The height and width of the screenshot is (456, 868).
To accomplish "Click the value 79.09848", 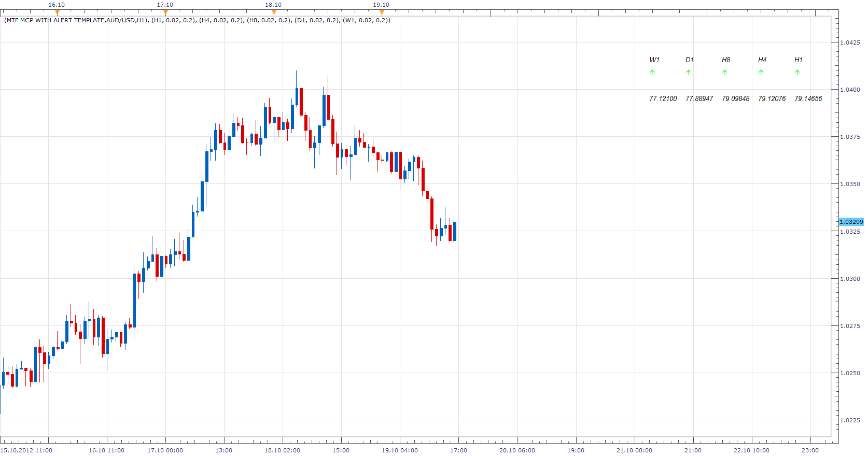I will tap(736, 98).
